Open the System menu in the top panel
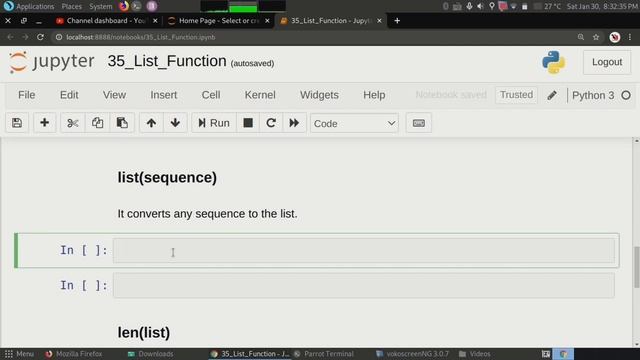640x360 pixels. point(100,7)
